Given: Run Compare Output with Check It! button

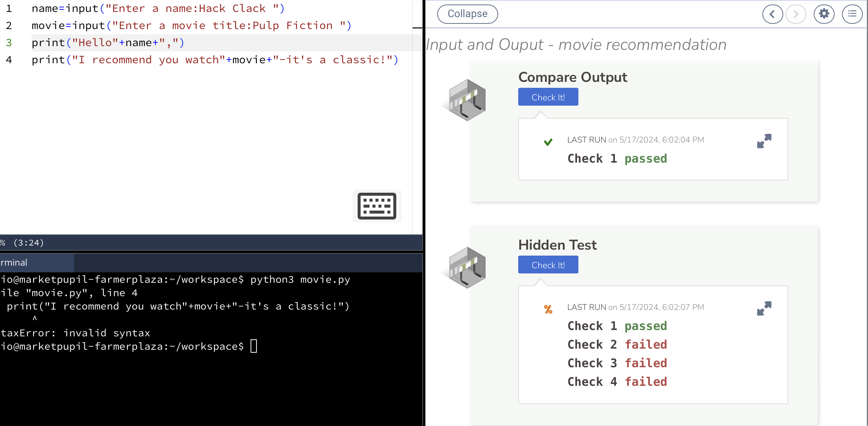Looking at the screenshot, I should point(548,97).
